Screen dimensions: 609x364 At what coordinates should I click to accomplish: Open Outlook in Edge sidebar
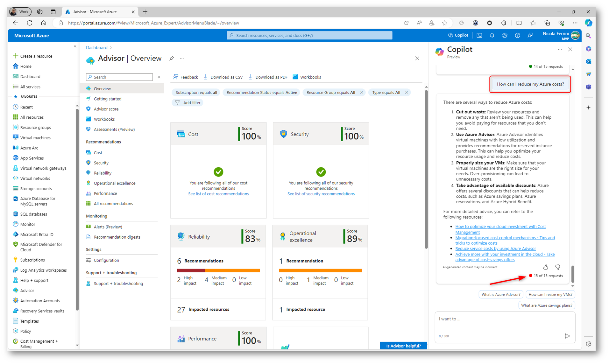click(589, 61)
